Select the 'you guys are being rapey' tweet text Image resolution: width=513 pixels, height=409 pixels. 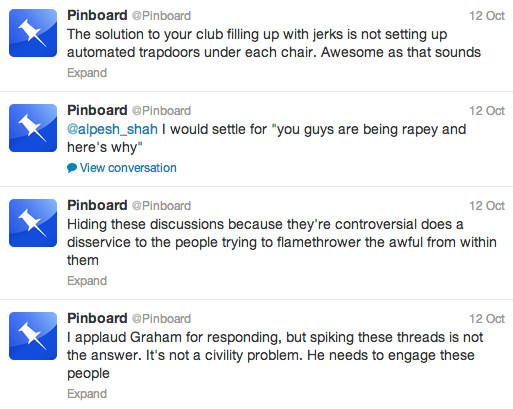point(267,138)
